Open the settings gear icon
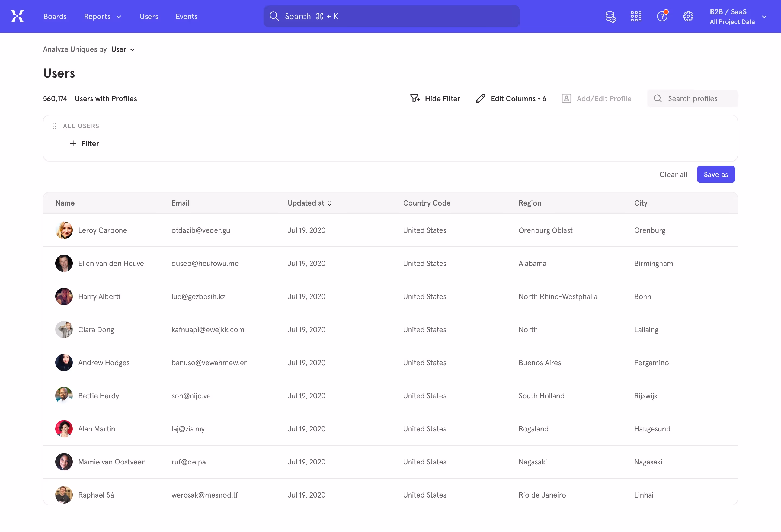Screen dimensions: 781x532 click(x=688, y=16)
